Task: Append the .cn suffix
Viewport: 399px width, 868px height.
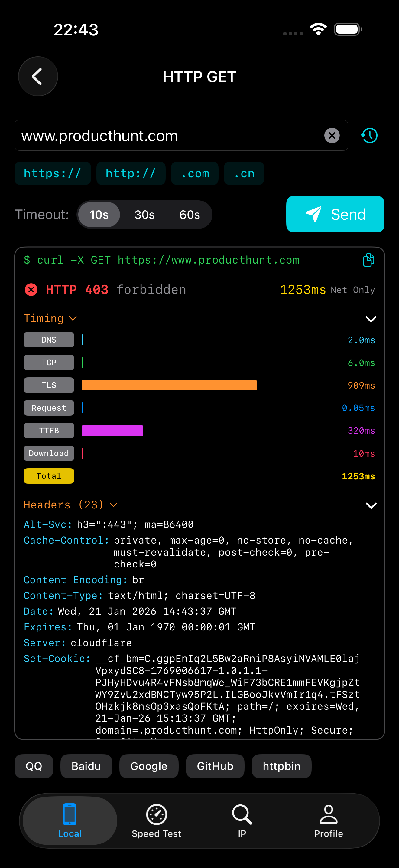Action: click(244, 173)
